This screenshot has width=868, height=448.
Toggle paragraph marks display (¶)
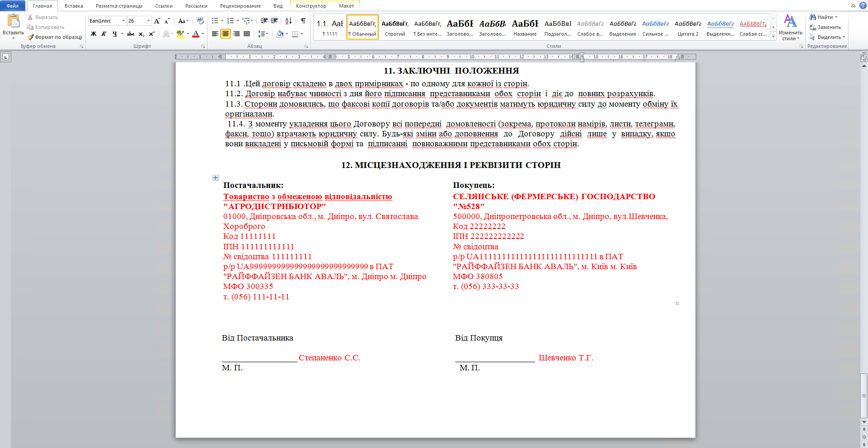pos(303,21)
